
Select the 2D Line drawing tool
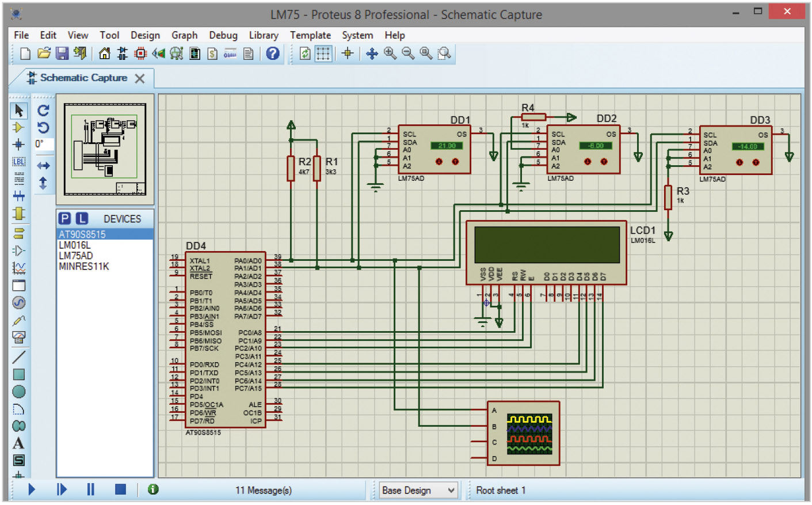point(19,357)
